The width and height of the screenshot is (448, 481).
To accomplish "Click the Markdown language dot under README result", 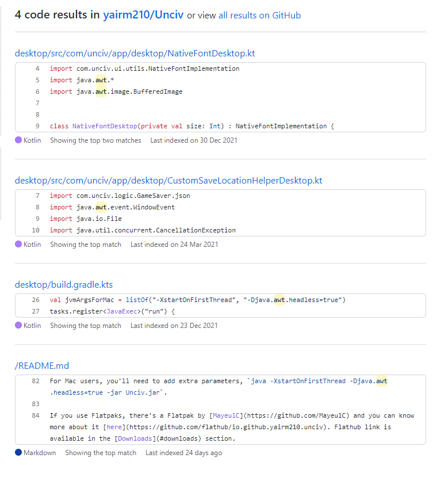I will (17, 453).
